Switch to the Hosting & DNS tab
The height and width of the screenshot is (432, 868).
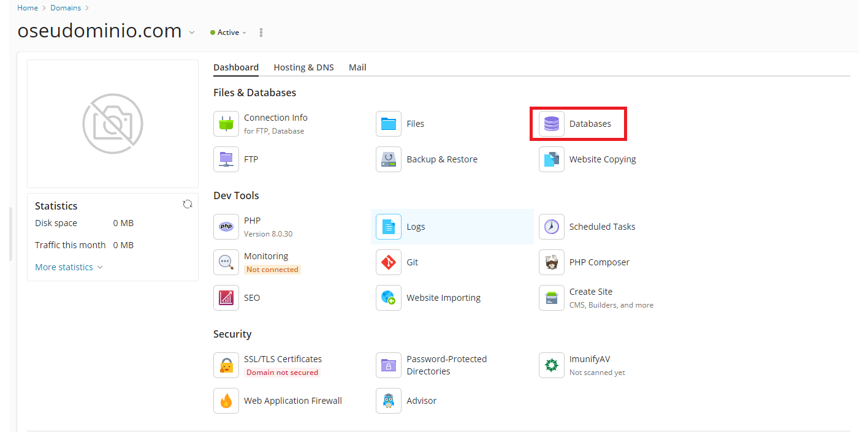[x=303, y=67]
